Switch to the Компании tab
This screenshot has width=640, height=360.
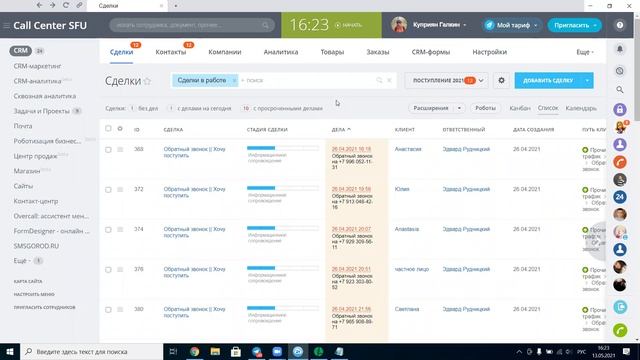pos(224,52)
